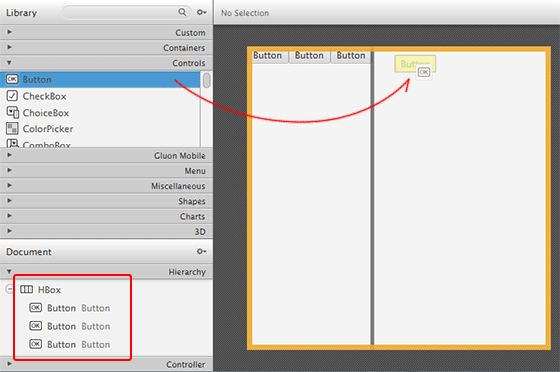Collapse the HBox node with minus toggle

pos(10,289)
